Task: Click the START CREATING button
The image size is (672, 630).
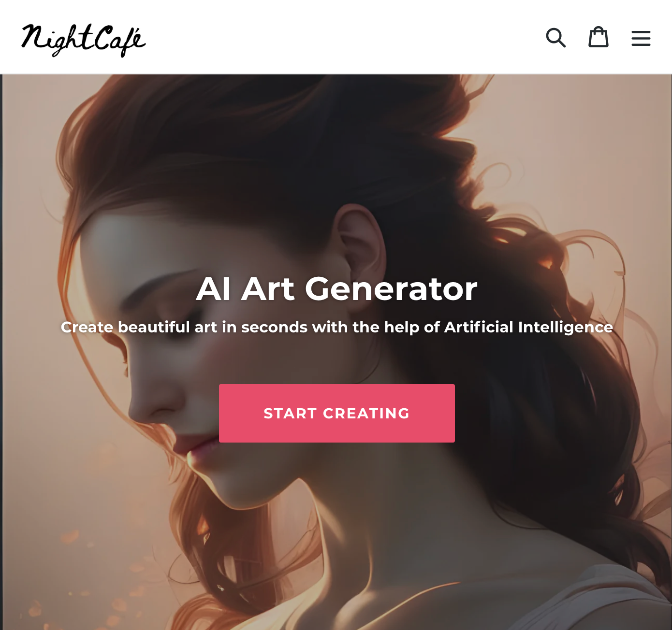Action: (x=337, y=413)
